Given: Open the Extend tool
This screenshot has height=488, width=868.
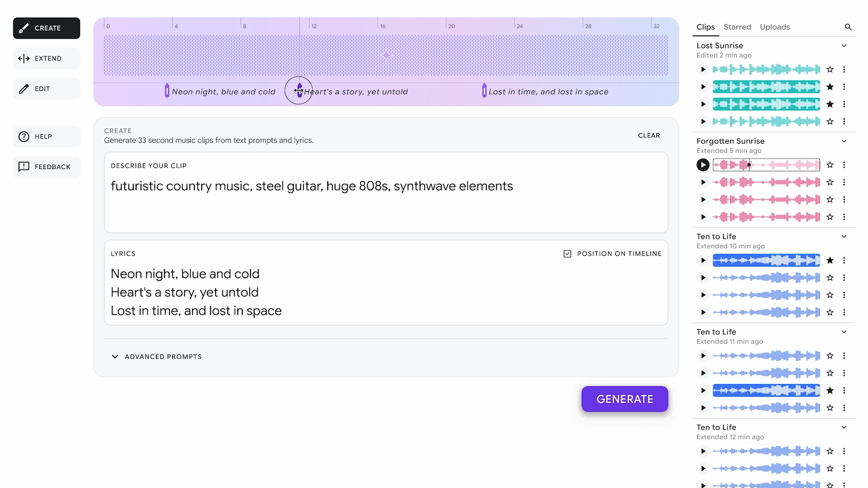Looking at the screenshot, I should click(x=47, y=58).
